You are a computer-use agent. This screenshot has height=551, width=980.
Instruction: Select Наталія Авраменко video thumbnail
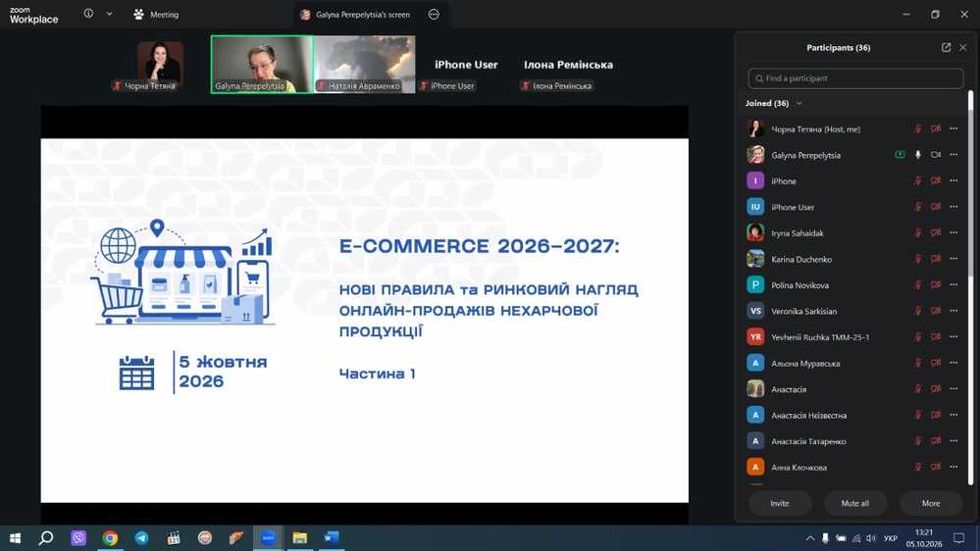(364, 65)
